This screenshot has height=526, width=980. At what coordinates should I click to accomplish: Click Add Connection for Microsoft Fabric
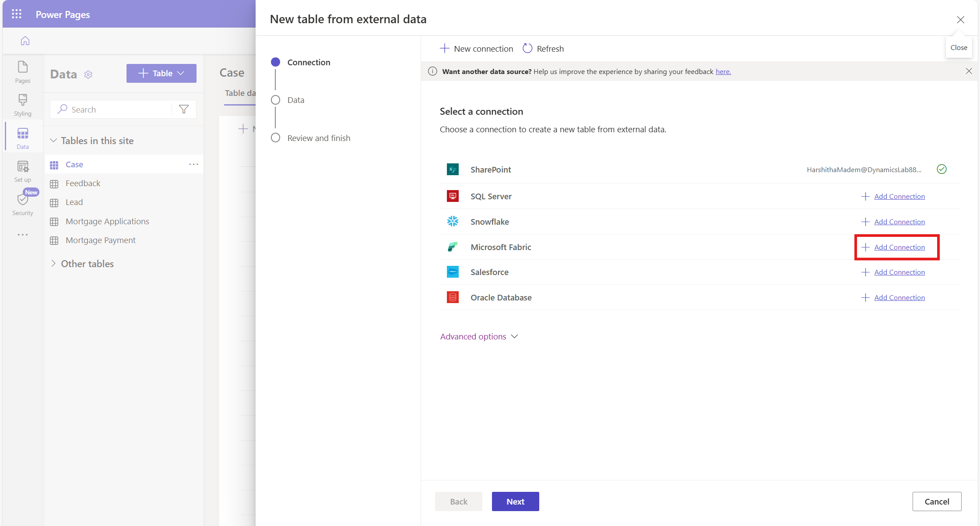[899, 247]
